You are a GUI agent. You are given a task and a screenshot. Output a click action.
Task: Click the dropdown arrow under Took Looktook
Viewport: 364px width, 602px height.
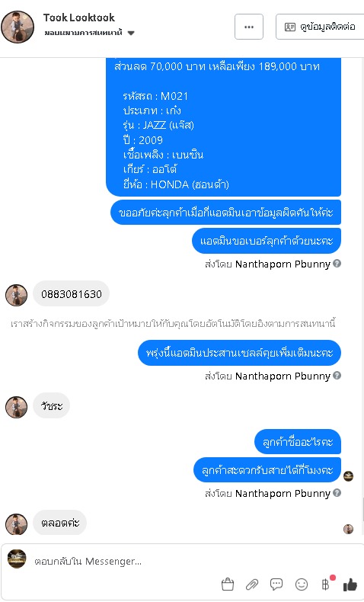tap(131, 33)
